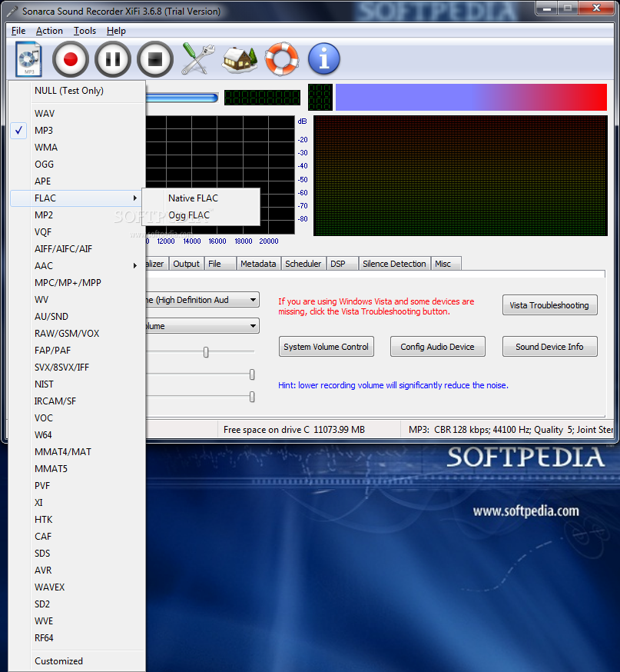Choose IRCAM/SF format
The height and width of the screenshot is (672, 620).
(x=77, y=401)
